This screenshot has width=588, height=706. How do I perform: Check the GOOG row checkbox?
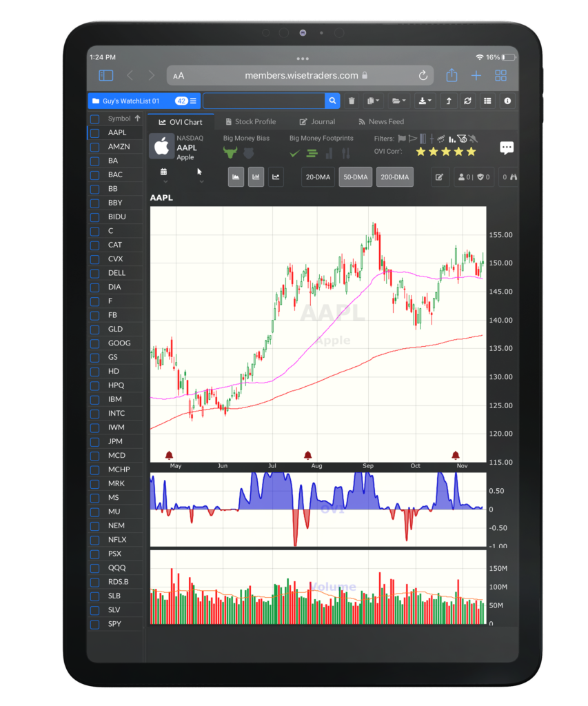[95, 343]
